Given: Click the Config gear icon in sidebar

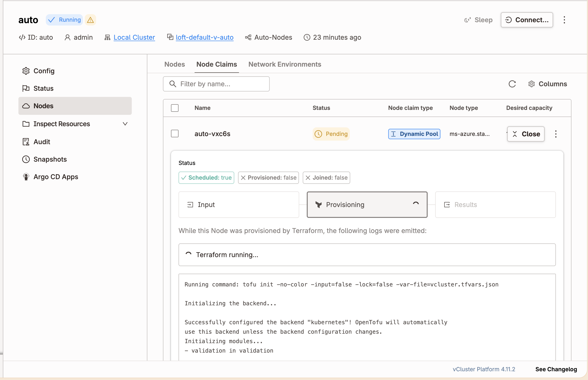Looking at the screenshot, I should [x=26, y=71].
